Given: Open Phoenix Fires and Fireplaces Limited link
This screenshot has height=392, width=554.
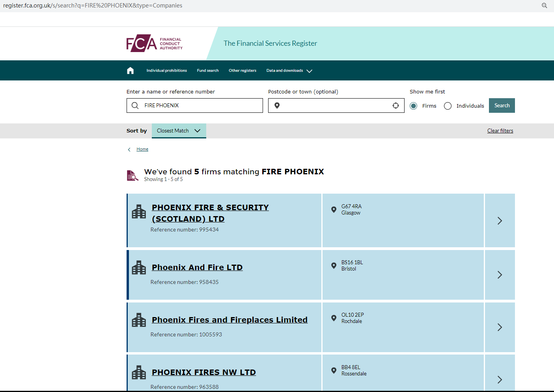Looking at the screenshot, I should click(x=230, y=320).
